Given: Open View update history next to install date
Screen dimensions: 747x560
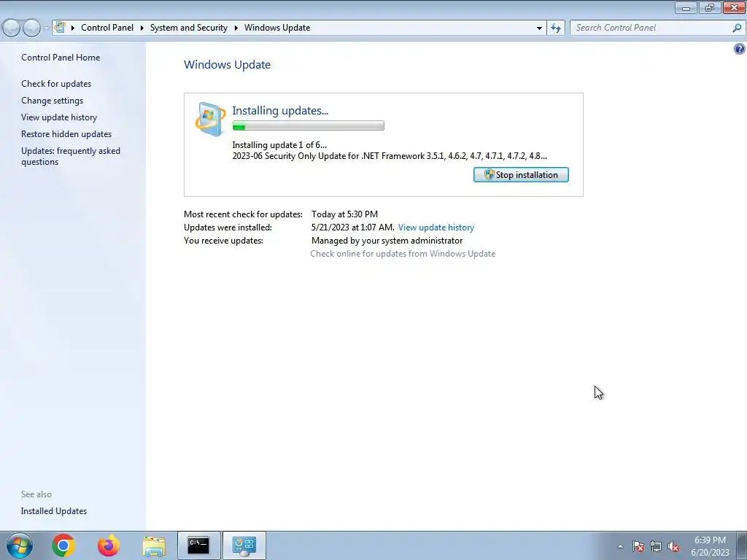Looking at the screenshot, I should pyautogui.click(x=436, y=227).
